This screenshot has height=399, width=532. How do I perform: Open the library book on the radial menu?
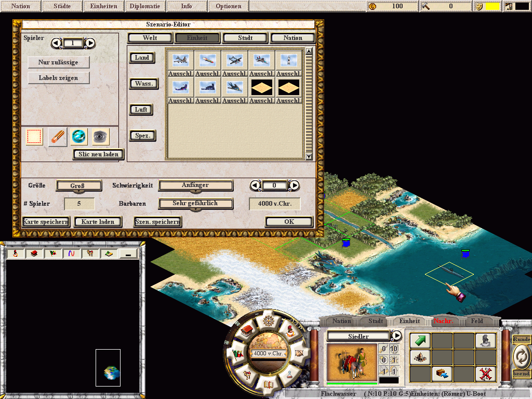tap(269, 384)
